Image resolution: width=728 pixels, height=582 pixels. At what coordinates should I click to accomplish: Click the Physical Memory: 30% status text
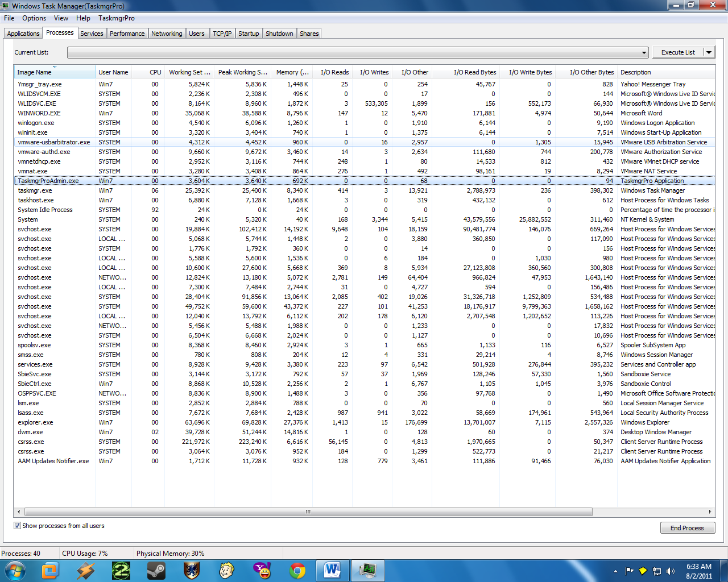click(x=170, y=554)
